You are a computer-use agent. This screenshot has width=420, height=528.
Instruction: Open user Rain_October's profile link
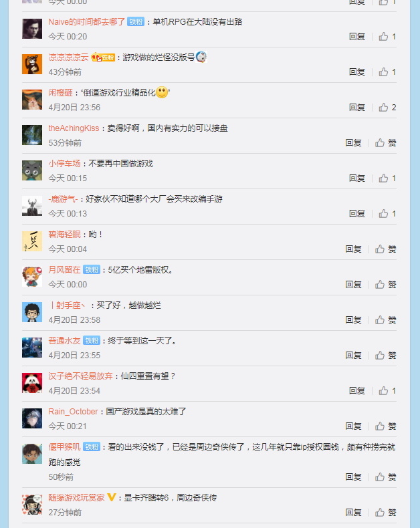pos(73,412)
